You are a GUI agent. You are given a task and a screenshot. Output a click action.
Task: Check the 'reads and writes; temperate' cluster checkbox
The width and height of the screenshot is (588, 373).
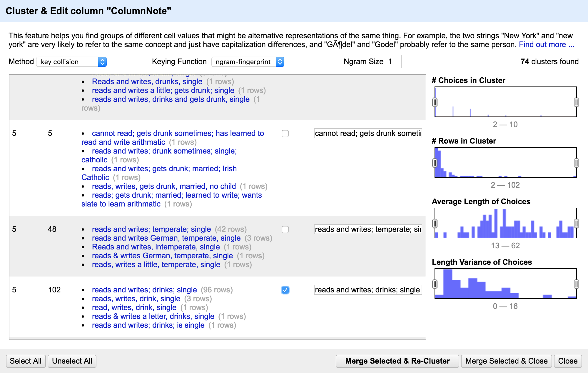[x=285, y=229]
